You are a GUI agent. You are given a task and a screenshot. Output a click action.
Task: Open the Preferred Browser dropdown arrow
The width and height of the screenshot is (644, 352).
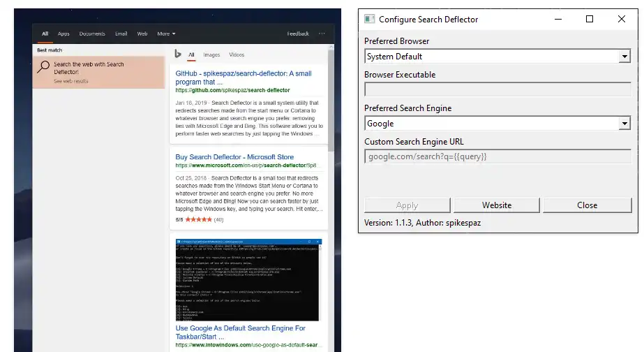tap(624, 57)
